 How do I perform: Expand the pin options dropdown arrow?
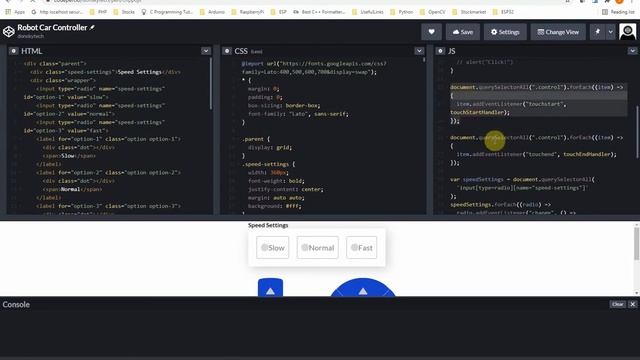click(610, 32)
